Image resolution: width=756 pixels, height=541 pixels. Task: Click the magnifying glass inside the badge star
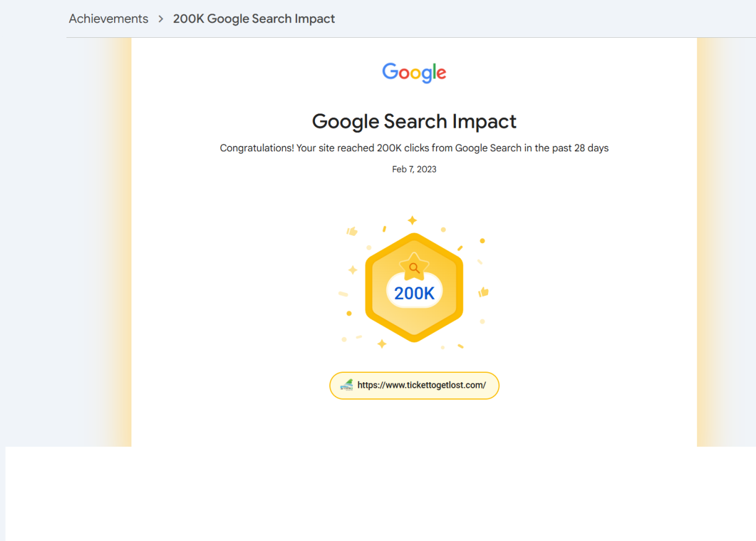(414, 267)
